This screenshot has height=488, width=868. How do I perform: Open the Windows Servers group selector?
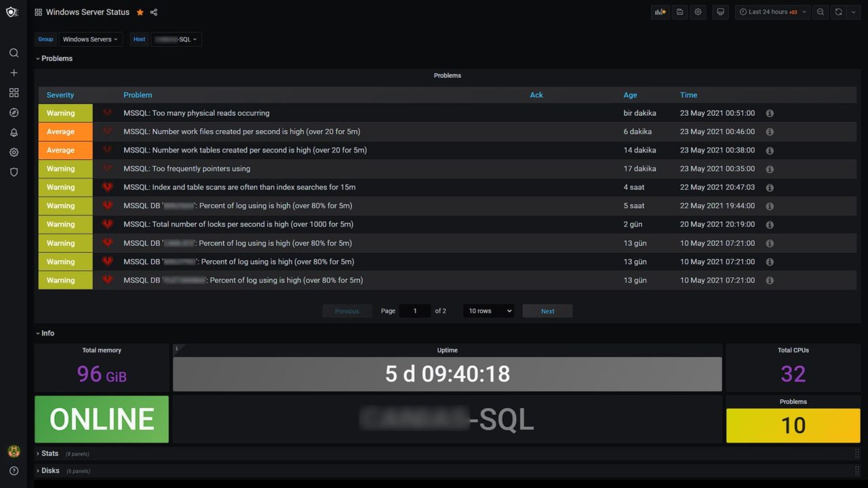coord(90,39)
